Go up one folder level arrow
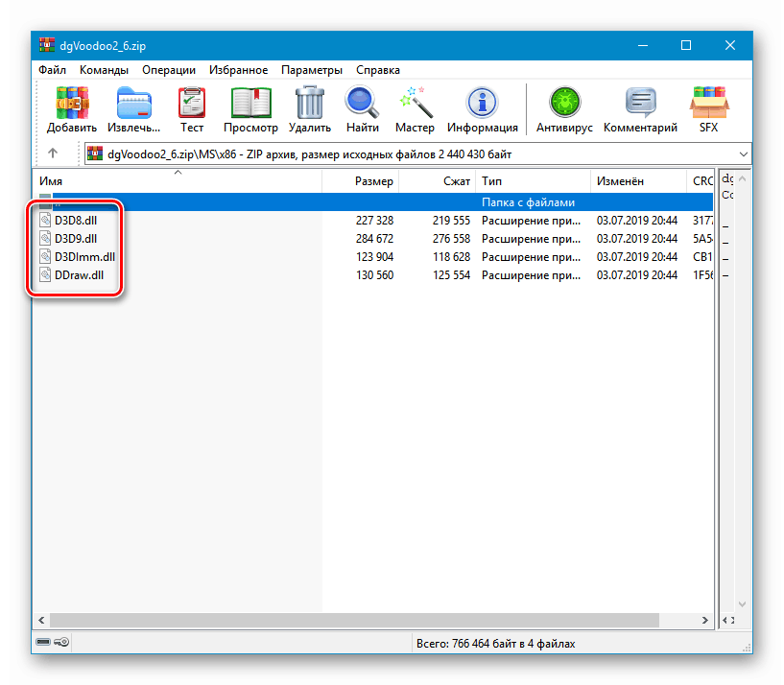This screenshot has height=685, width=784. (x=53, y=154)
